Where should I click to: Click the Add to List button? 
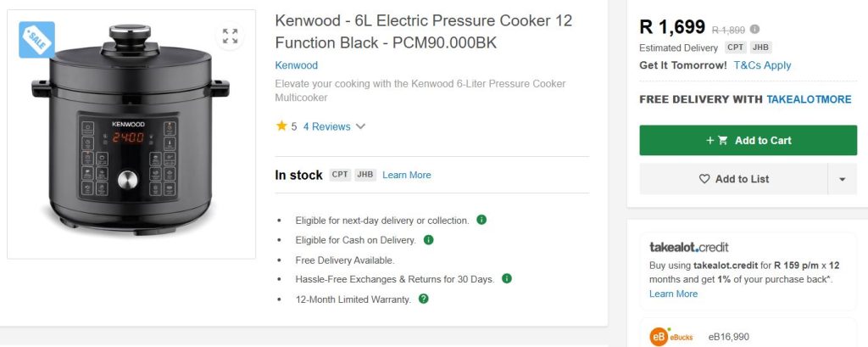click(x=733, y=179)
